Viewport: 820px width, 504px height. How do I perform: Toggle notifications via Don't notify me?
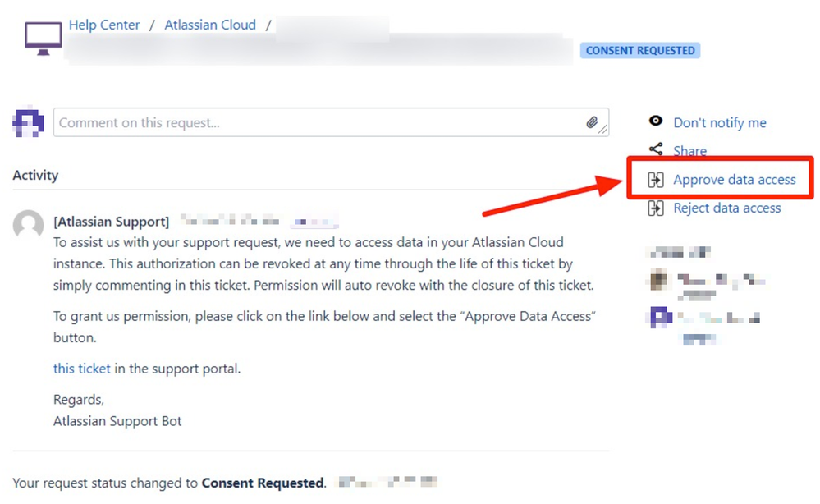click(x=719, y=121)
